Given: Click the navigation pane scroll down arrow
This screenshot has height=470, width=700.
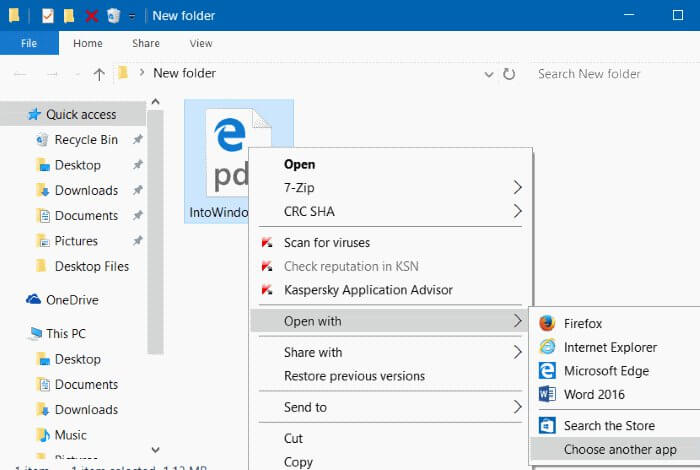Looking at the screenshot, I should point(155,449).
